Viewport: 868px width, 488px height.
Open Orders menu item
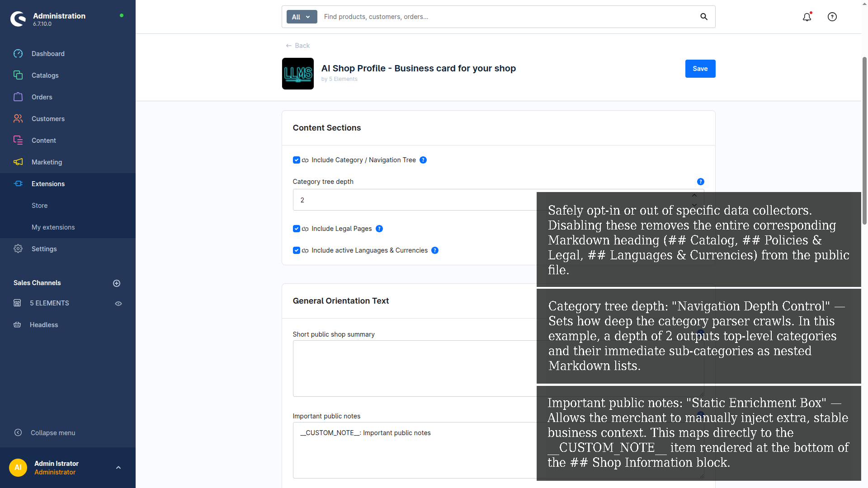pyautogui.click(x=42, y=97)
